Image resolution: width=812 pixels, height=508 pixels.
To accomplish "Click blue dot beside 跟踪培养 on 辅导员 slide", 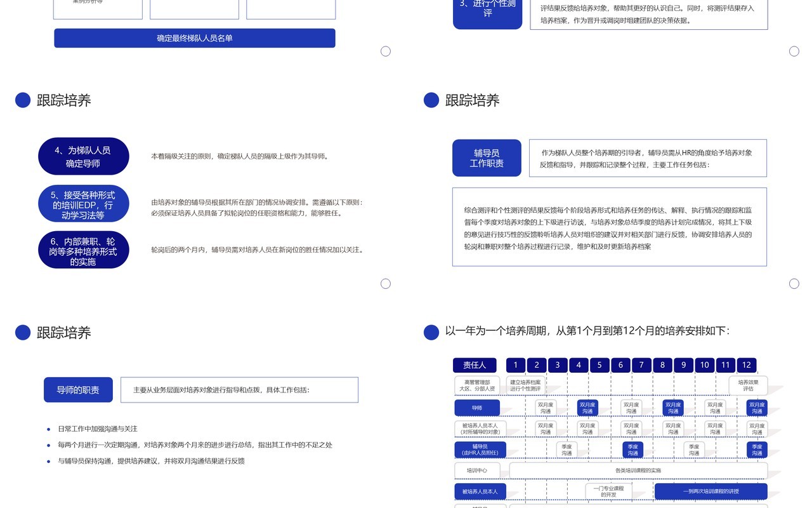I will pyautogui.click(x=431, y=100).
